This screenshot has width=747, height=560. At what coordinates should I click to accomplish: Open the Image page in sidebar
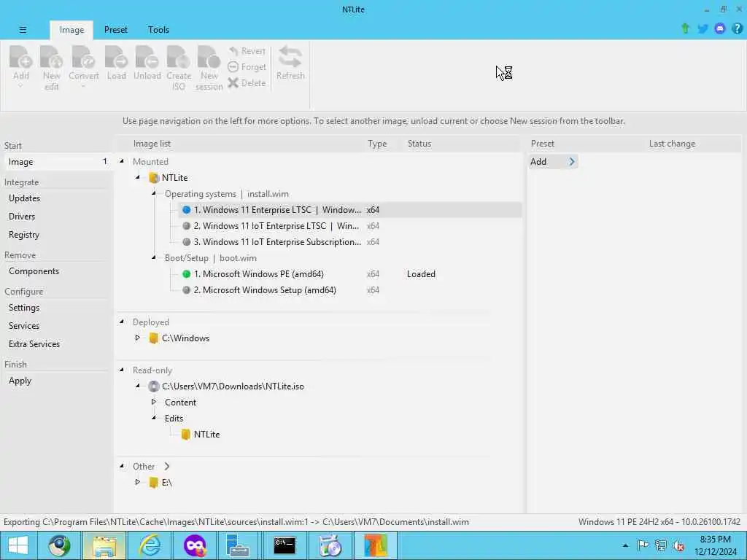point(57,162)
